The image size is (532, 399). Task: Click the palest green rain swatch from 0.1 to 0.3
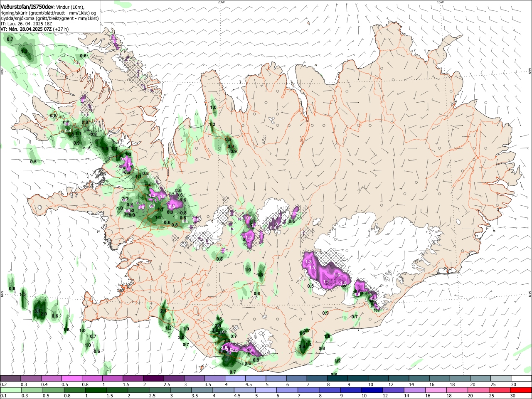pos(11,390)
